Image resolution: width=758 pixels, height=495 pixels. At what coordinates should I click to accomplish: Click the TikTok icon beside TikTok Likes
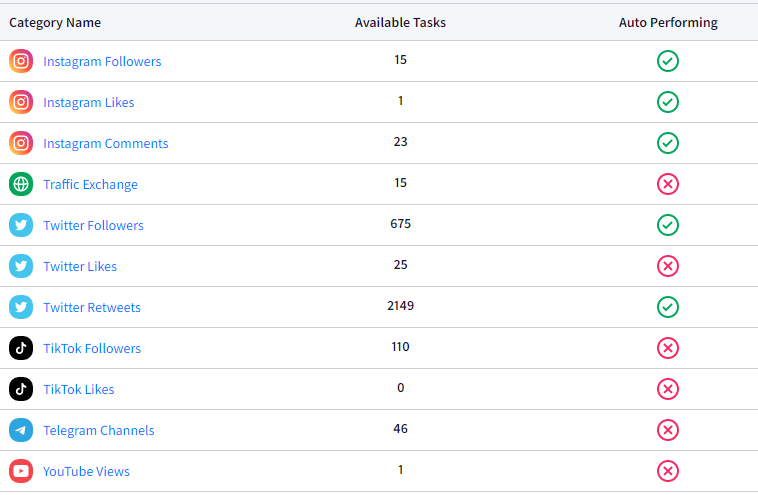(x=21, y=389)
